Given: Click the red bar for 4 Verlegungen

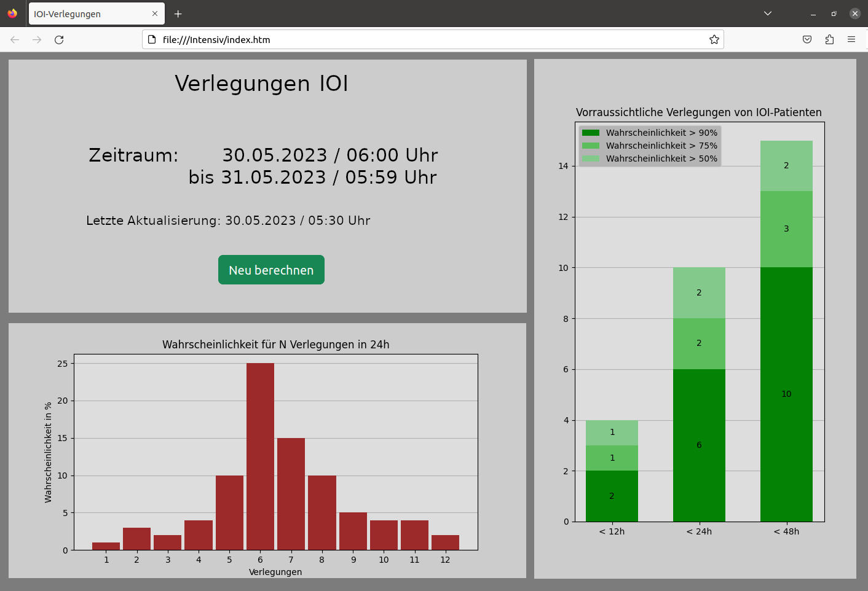Looking at the screenshot, I should click(199, 535).
